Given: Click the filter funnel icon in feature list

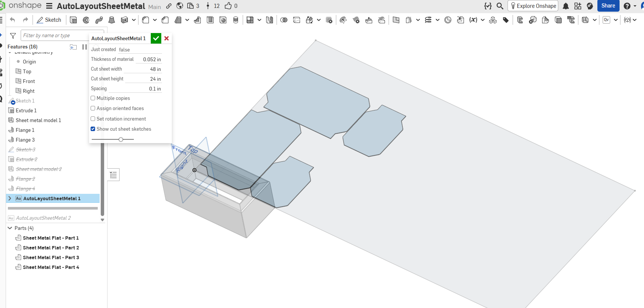Looking at the screenshot, I should click(13, 36).
